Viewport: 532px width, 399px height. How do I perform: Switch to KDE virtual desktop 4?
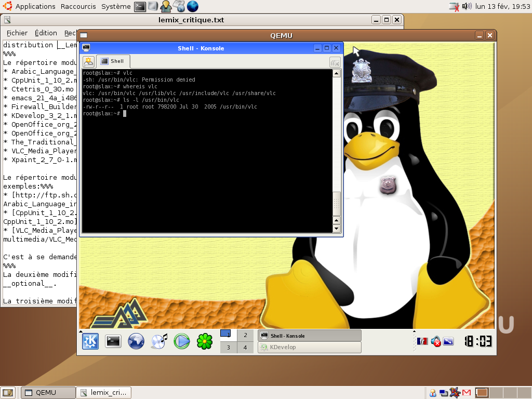click(245, 348)
